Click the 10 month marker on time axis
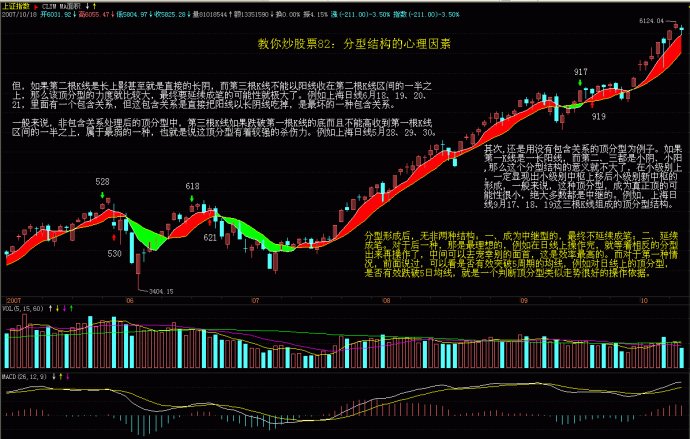Screen dimensions: 690x439 [644, 301]
